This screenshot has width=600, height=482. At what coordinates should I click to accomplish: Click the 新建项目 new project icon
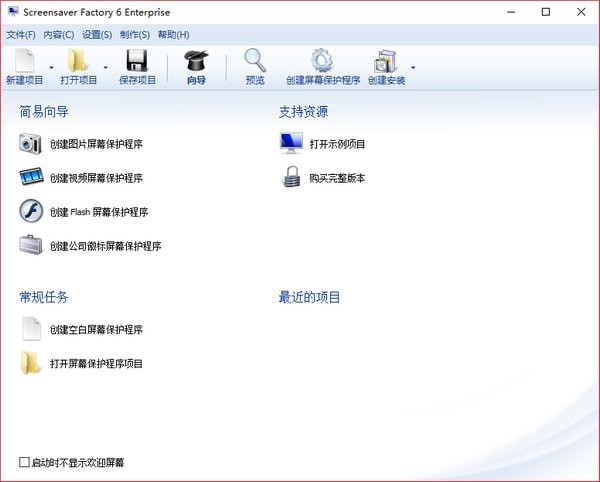point(24,61)
